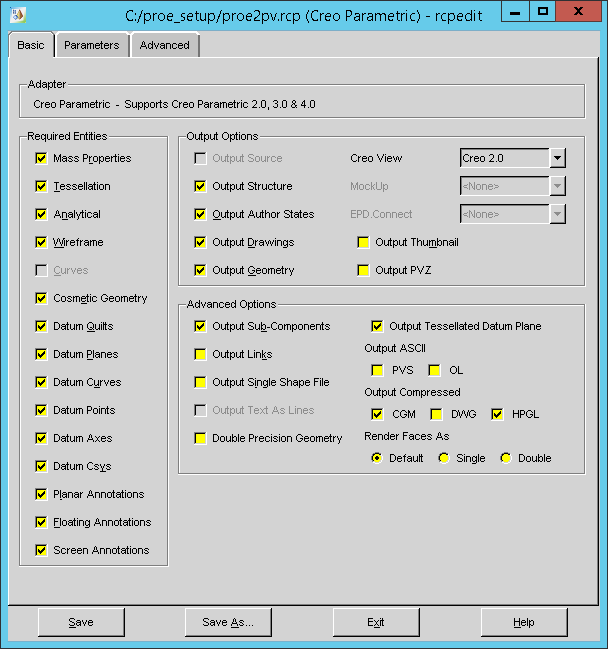Uncheck the Datum Csys option
The width and height of the screenshot is (608, 649).
coord(41,466)
